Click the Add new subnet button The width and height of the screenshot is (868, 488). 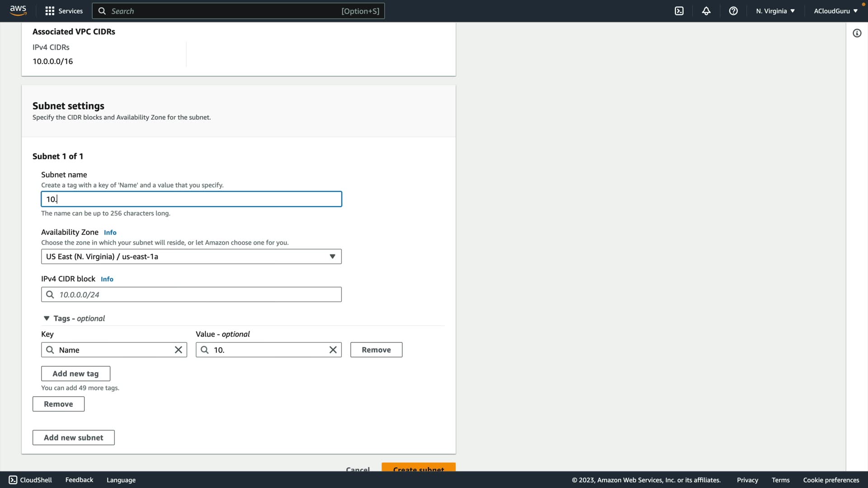tap(73, 437)
